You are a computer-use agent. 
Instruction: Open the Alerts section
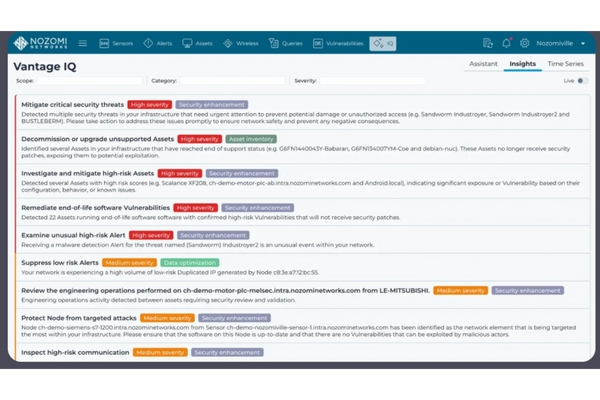158,44
